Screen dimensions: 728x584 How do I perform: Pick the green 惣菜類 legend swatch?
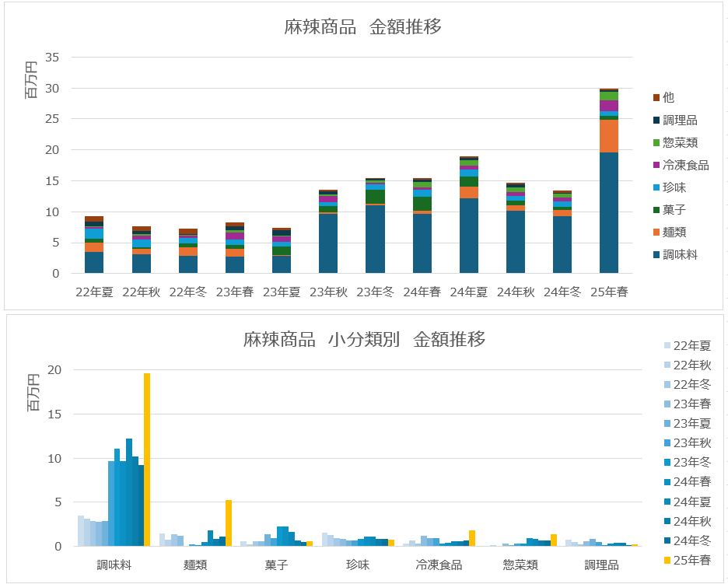coord(656,142)
